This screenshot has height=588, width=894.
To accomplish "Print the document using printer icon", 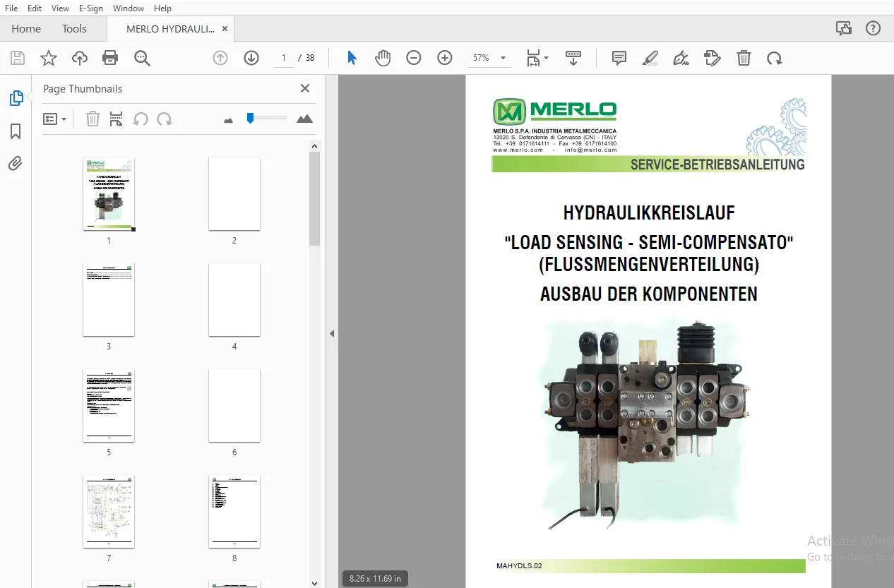I will [x=110, y=58].
